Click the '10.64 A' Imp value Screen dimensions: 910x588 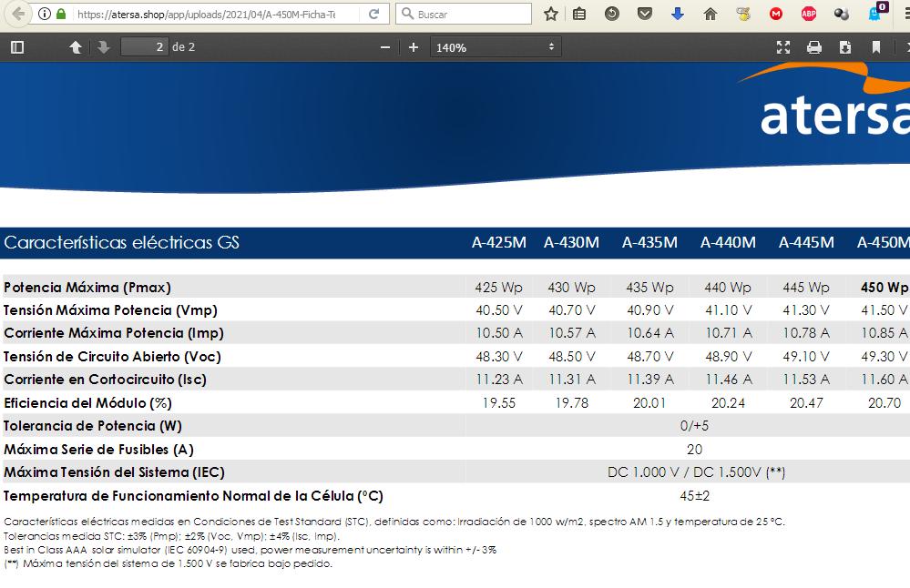point(650,333)
